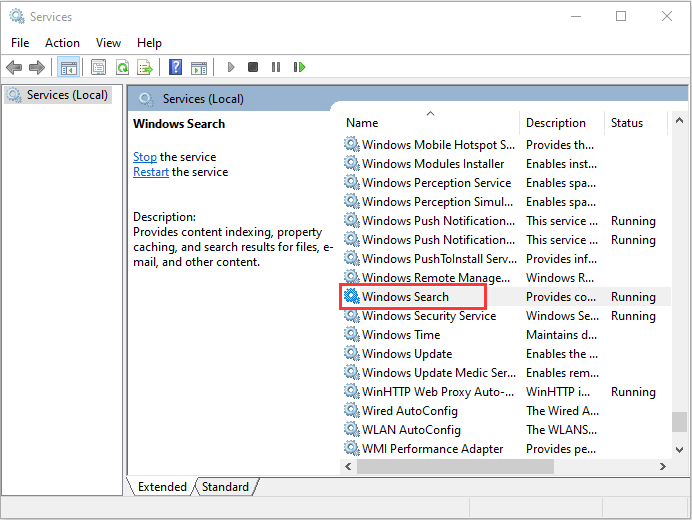
Task: Click gear icon of Windows Security Service
Action: [x=352, y=315]
